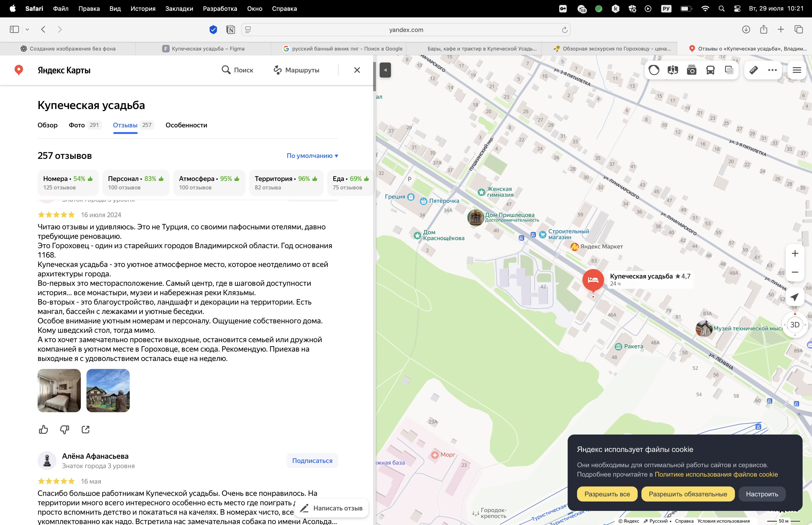Open sort dropdown 'По умолчанию'
This screenshot has height=525, width=812.
(x=312, y=156)
